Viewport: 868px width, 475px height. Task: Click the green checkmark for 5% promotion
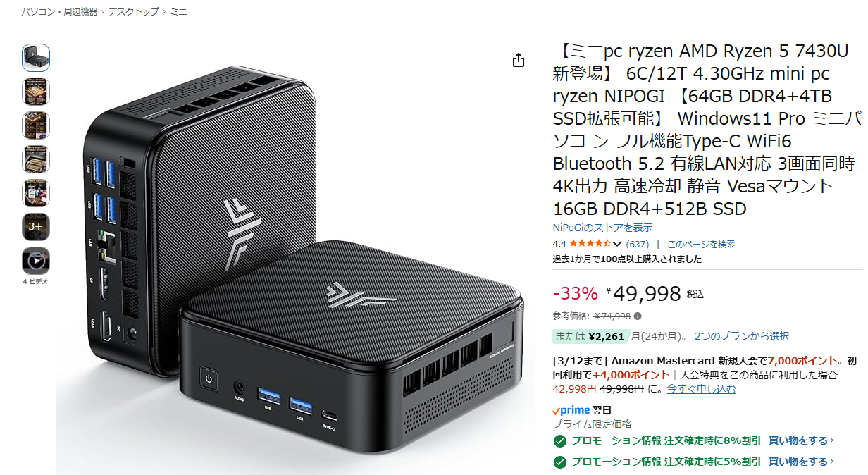(560, 462)
